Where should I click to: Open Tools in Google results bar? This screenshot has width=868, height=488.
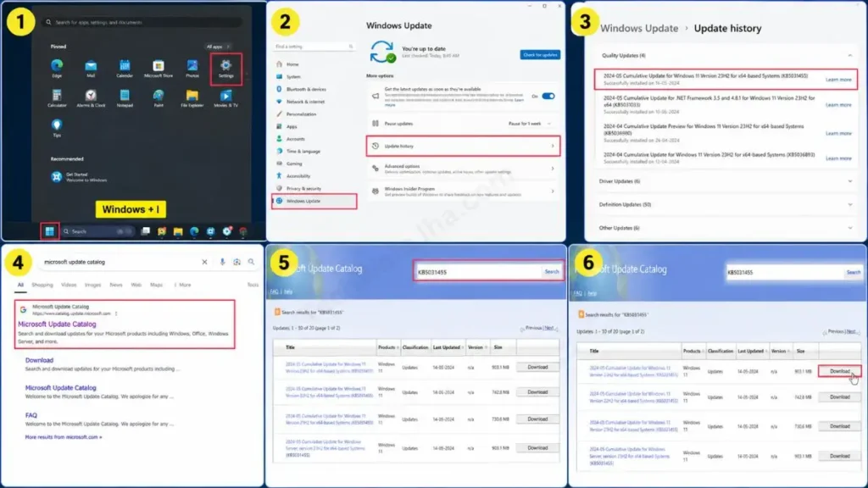(x=253, y=285)
